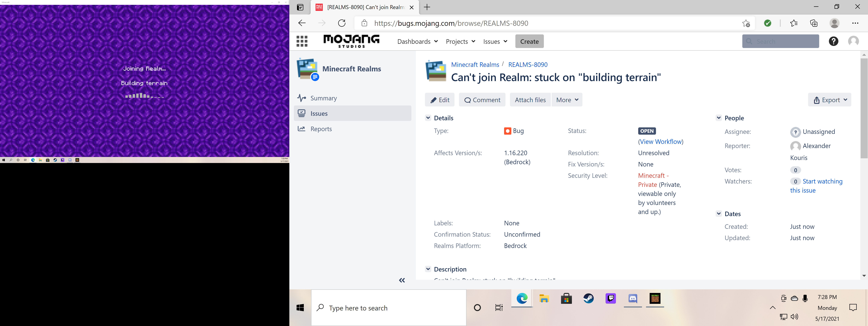
Task: Select Reports in the sidebar
Action: (x=321, y=129)
